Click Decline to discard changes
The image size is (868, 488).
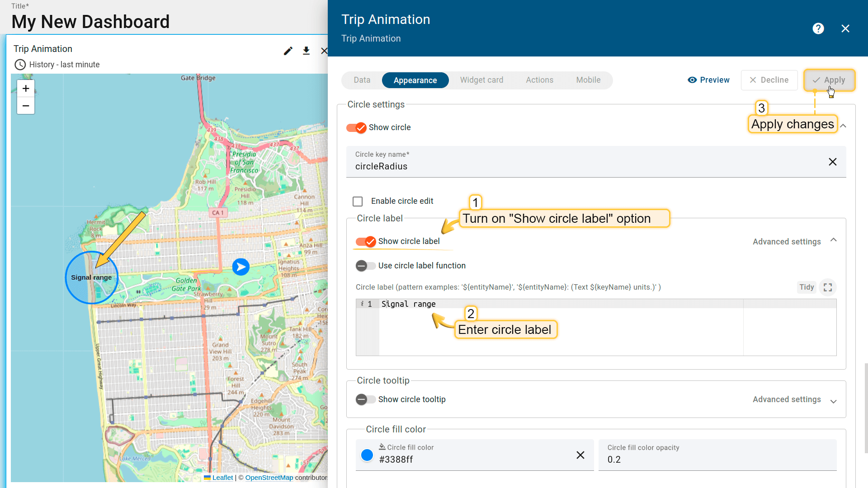(769, 80)
